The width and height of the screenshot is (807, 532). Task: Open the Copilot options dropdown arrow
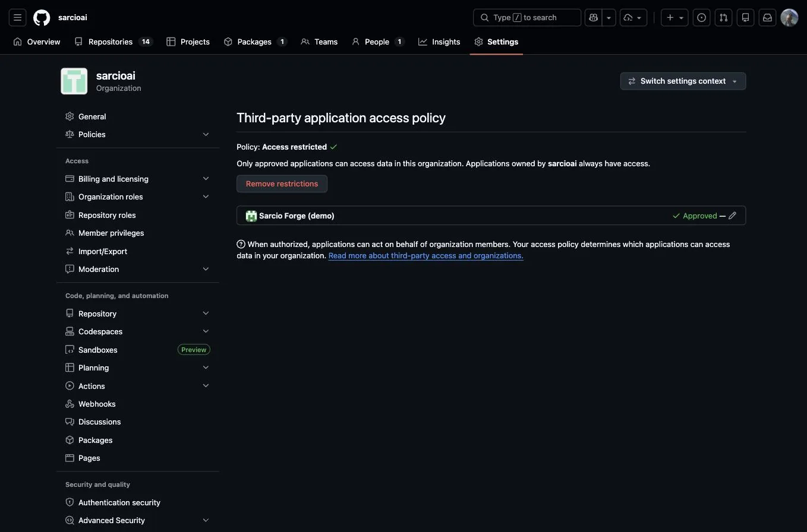tap(609, 18)
